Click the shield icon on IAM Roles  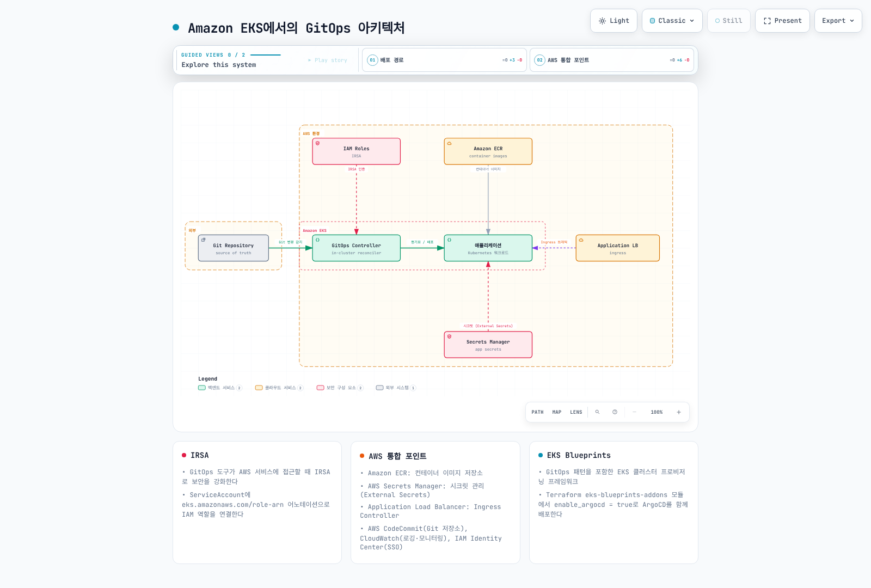[318, 143]
